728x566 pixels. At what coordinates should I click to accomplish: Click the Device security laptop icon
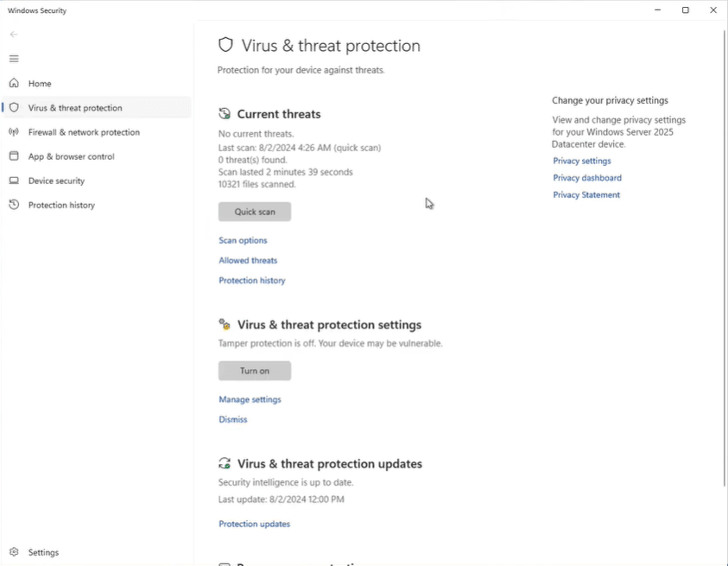click(14, 181)
